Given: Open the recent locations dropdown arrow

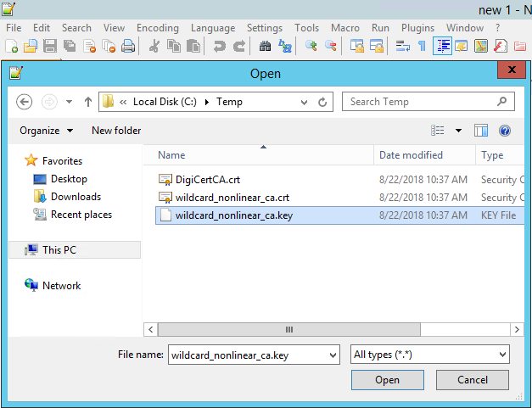Looking at the screenshot, I should click(x=70, y=102).
